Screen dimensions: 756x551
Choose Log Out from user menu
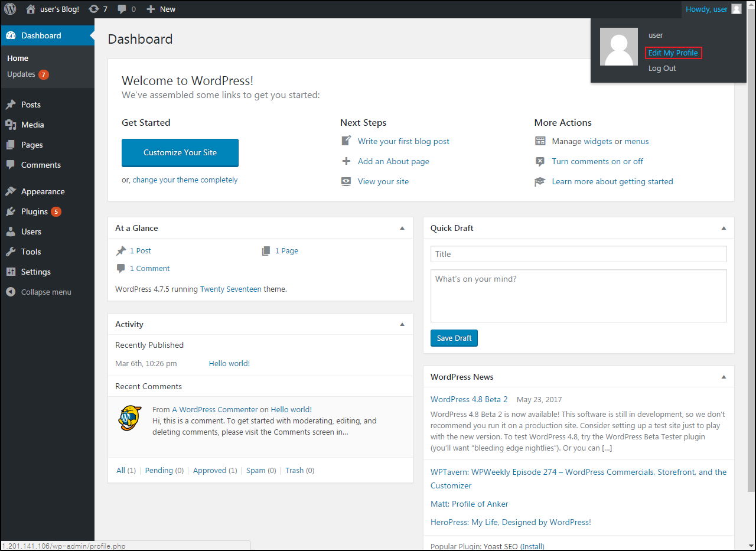(662, 68)
